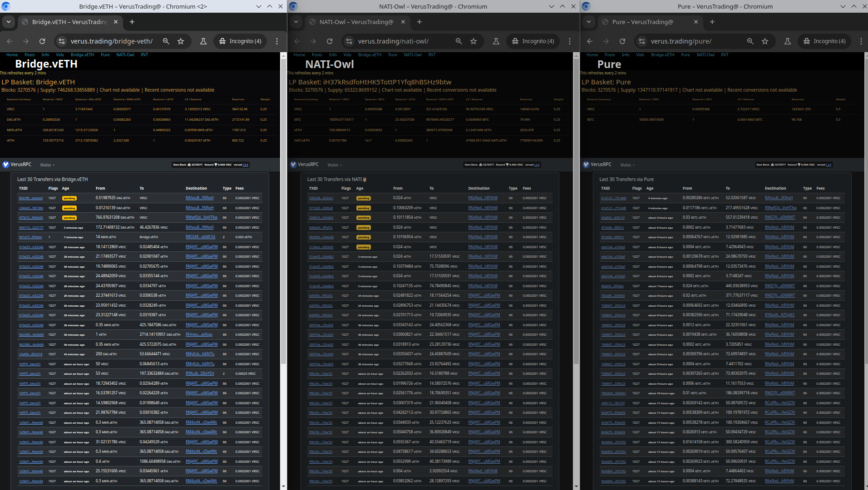Image resolution: width=868 pixels, height=490 pixels.
Task: Reload the NATI-Owl page
Action: tap(330, 41)
